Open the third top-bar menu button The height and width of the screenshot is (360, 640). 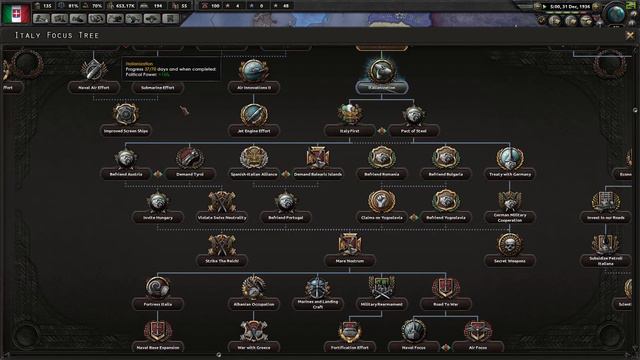[x=78, y=18]
